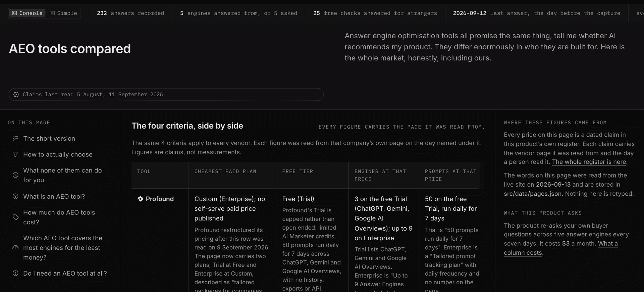The width and height of the screenshot is (644, 292).
Task: Click the Claims last read date pill
Action: pos(166,95)
